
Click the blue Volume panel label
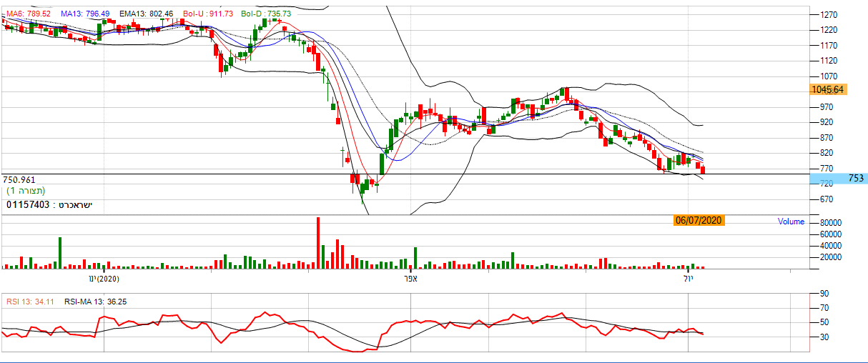click(x=791, y=222)
